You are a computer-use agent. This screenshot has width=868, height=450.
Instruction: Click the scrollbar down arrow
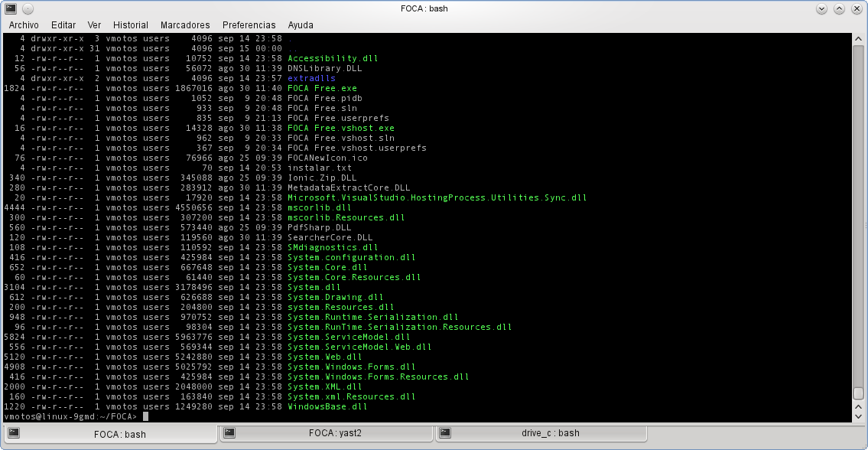pos(859,417)
